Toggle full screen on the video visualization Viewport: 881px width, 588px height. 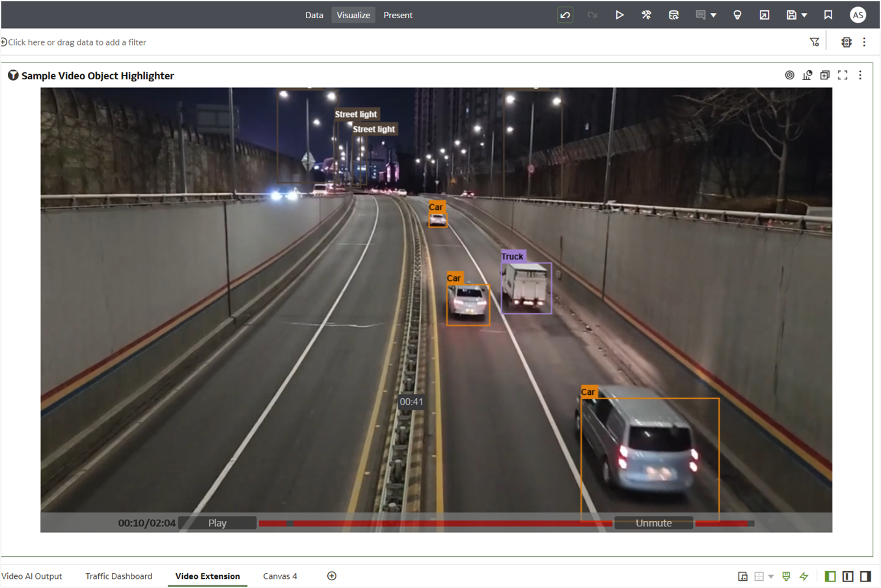tap(842, 75)
